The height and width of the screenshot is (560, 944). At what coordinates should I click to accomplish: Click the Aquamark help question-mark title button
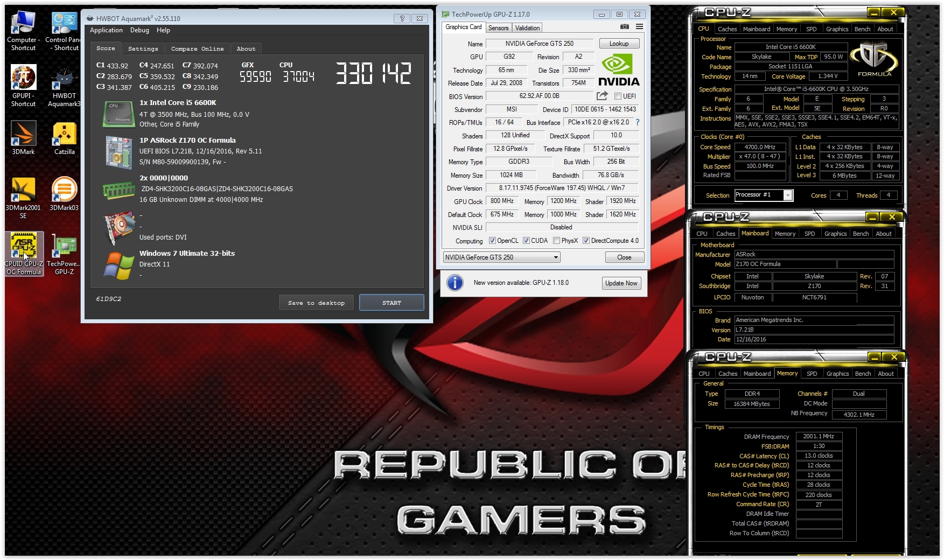(402, 18)
